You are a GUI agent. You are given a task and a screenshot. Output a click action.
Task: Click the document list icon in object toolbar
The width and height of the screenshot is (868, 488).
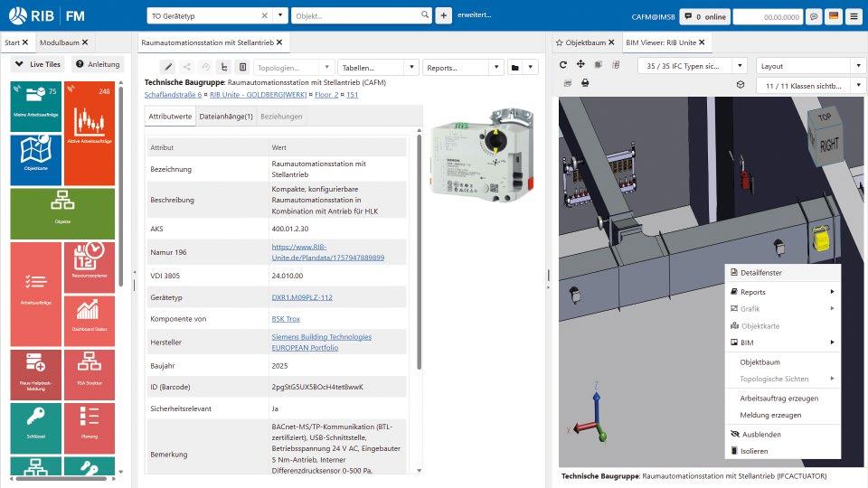coord(242,68)
